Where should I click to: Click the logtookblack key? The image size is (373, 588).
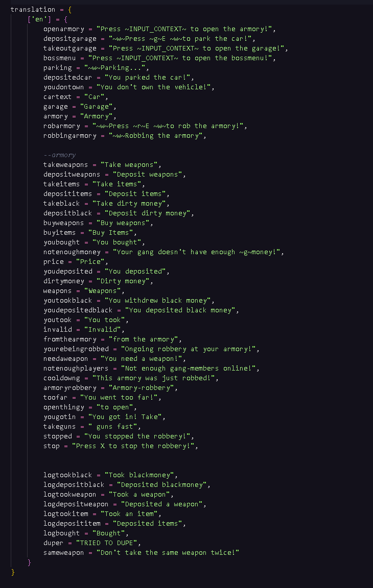tap(67, 475)
